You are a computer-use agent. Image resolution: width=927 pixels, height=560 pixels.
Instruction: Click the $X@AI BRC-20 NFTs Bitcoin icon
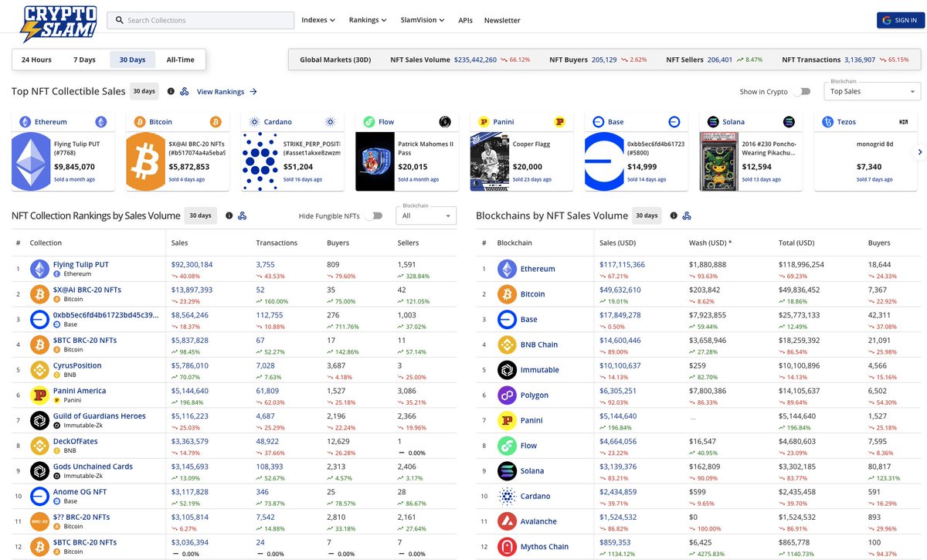39,294
